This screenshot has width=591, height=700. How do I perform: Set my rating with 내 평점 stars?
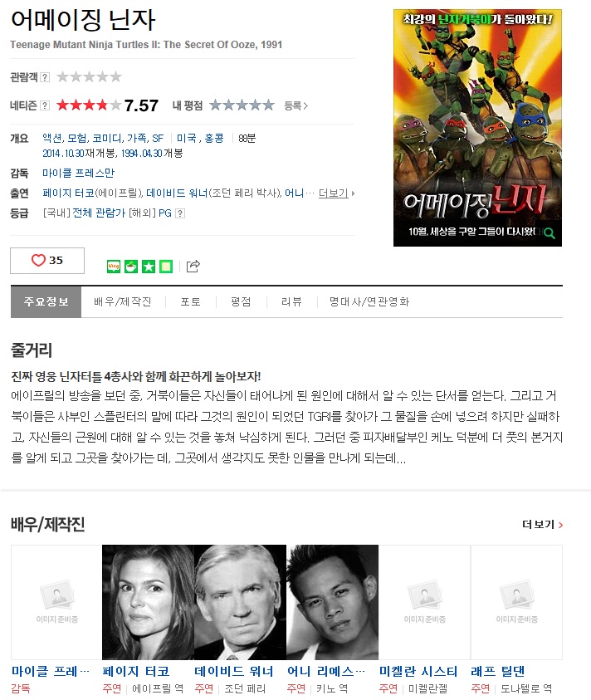tap(242, 105)
